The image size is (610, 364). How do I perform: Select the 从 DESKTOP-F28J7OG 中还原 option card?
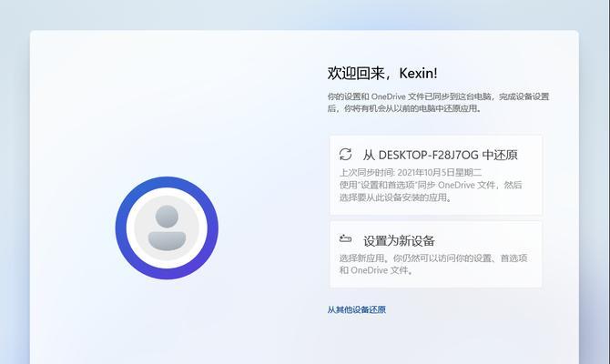436,175
